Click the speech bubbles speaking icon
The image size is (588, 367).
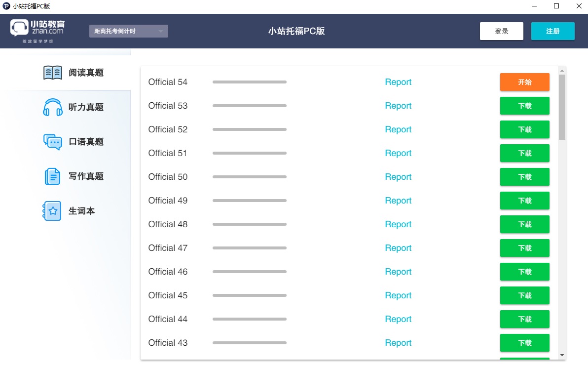pyautogui.click(x=53, y=142)
